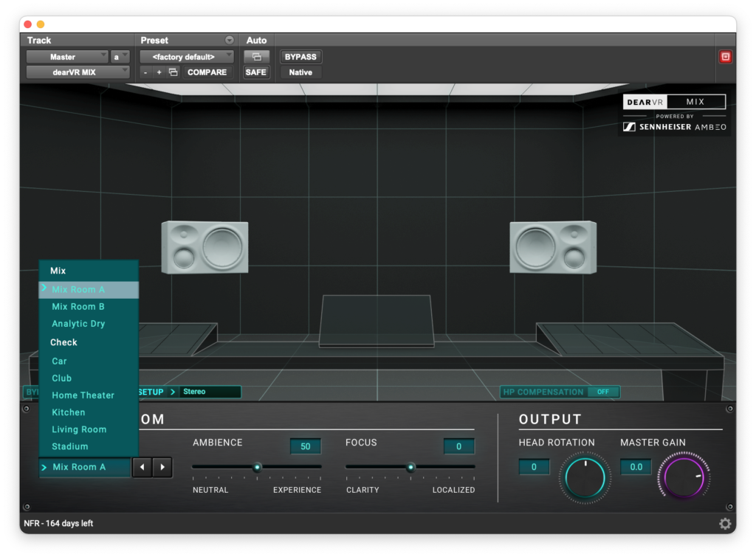
Task: Click the COMPARE button
Action: tap(207, 72)
